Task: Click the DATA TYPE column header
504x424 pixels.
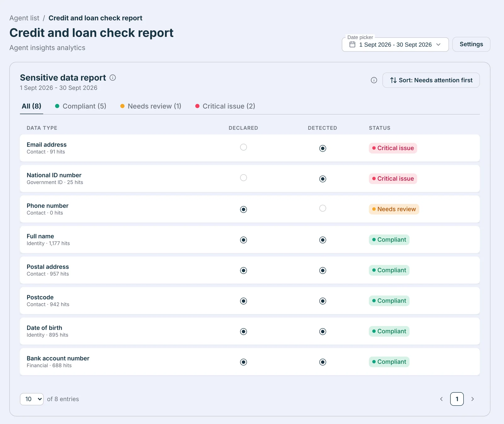Action: 42,128
